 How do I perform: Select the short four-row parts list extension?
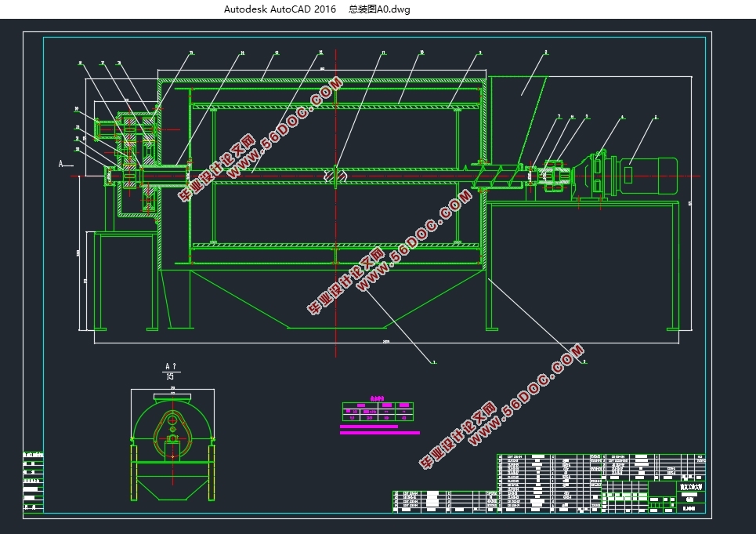(444, 502)
